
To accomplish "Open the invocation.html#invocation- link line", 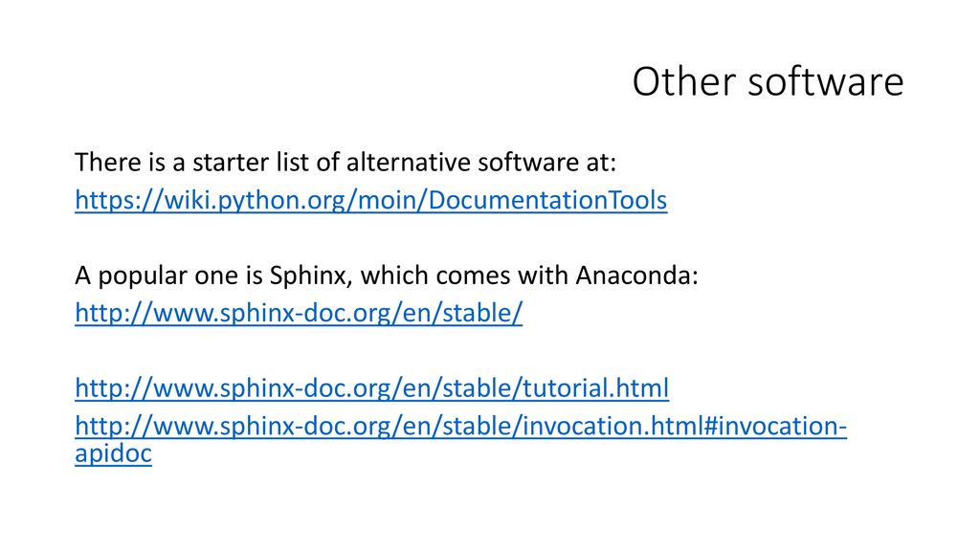I will 460,426.
